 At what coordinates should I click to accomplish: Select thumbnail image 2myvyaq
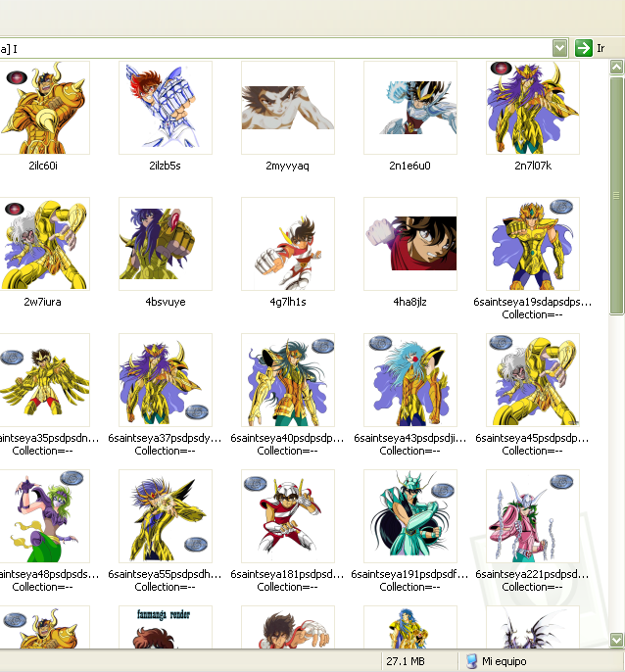tap(288, 108)
